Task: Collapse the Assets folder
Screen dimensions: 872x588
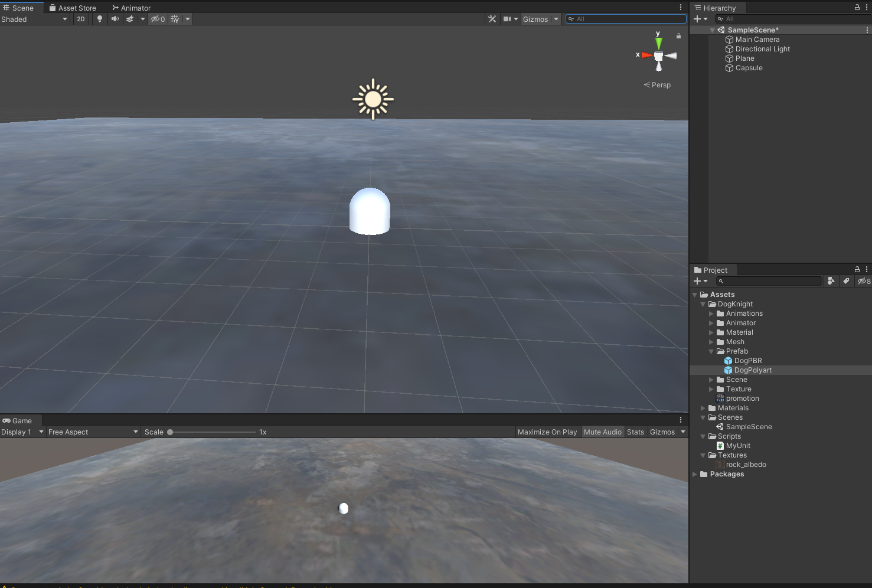Action: [695, 295]
